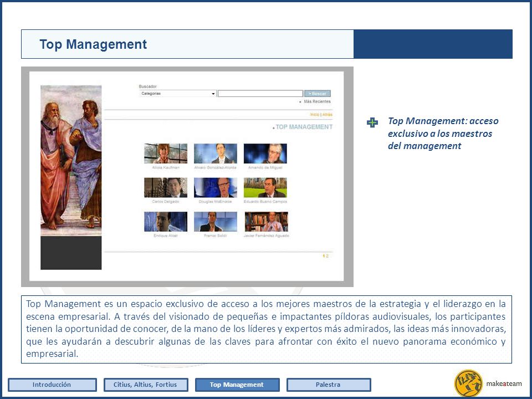Click the Buscar button
Viewport: 532px width, 399px height.
pyautogui.click(x=317, y=94)
